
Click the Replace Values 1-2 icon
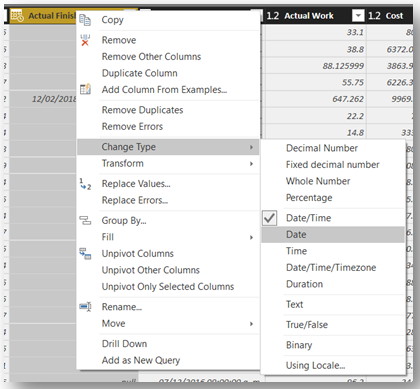tap(85, 184)
